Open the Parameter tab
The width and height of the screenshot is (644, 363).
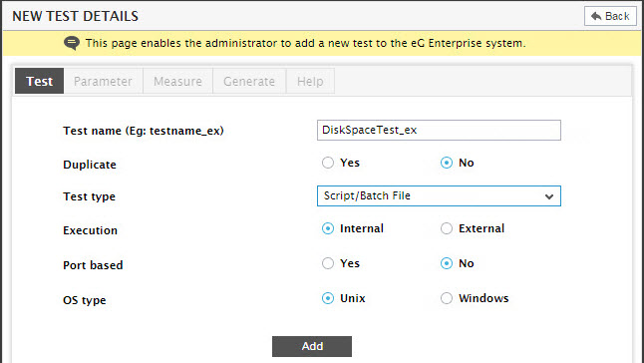103,81
